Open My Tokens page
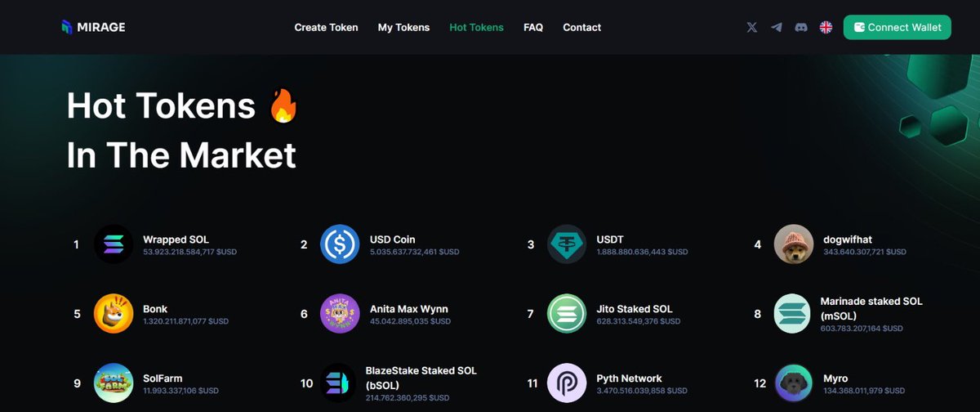Screen dimensions: 980x412 pyautogui.click(x=403, y=27)
